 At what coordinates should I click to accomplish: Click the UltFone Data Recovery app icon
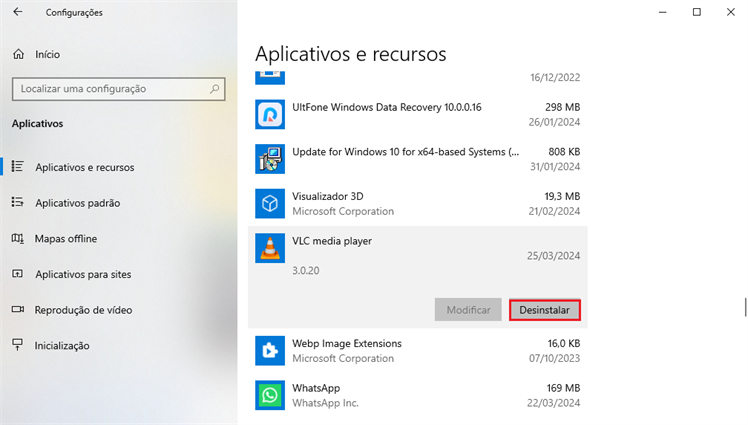click(x=270, y=114)
